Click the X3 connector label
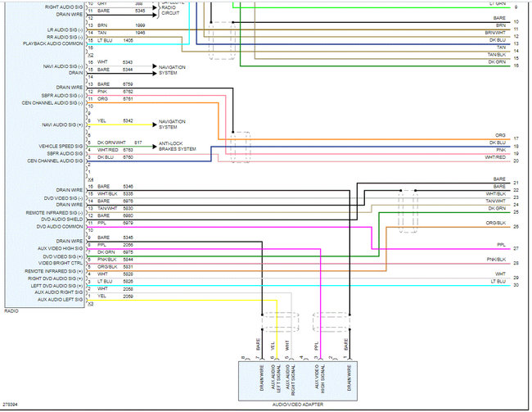 click(91, 304)
